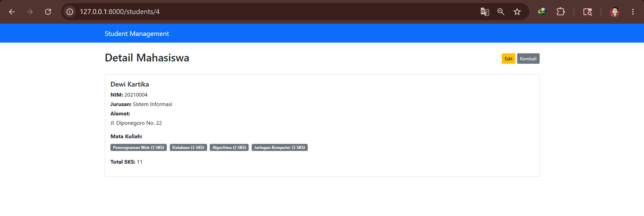644x216 pixels.
Task: Click the name Dewi Kartika
Action: pos(130,84)
